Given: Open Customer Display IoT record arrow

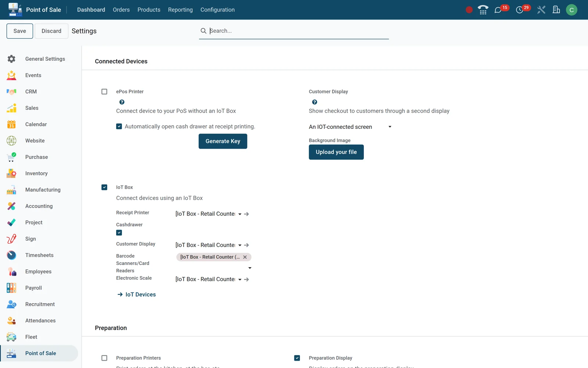Looking at the screenshot, I should (247, 245).
